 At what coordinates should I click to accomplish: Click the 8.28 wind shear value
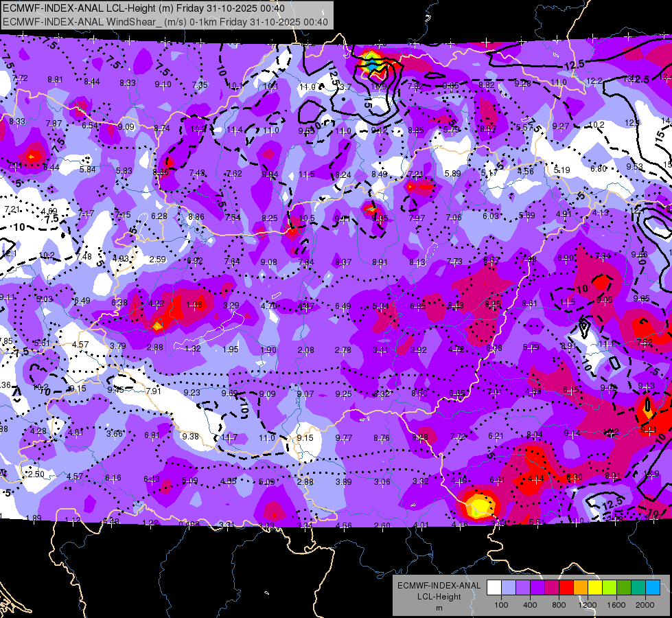point(420,437)
